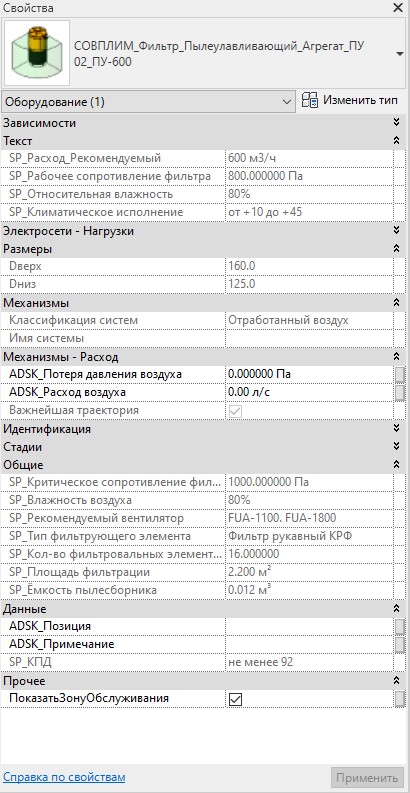Collapse the Текст section
This screenshot has height=793, width=410.
[397, 140]
